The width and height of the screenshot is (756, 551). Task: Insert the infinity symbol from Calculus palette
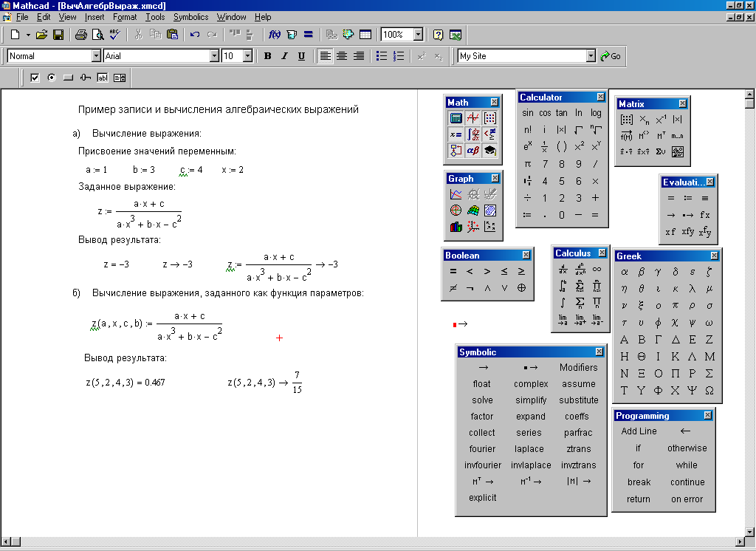[597, 270]
